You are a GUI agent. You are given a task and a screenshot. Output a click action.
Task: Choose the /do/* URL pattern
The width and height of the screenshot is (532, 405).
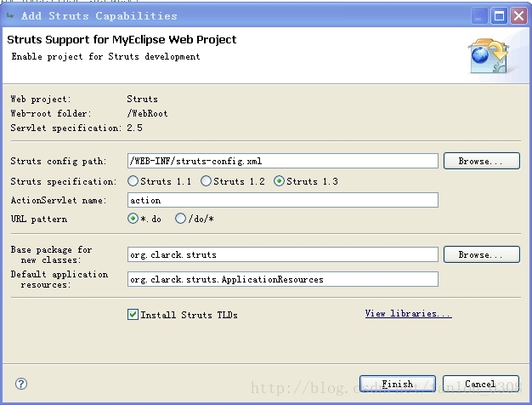(180, 219)
